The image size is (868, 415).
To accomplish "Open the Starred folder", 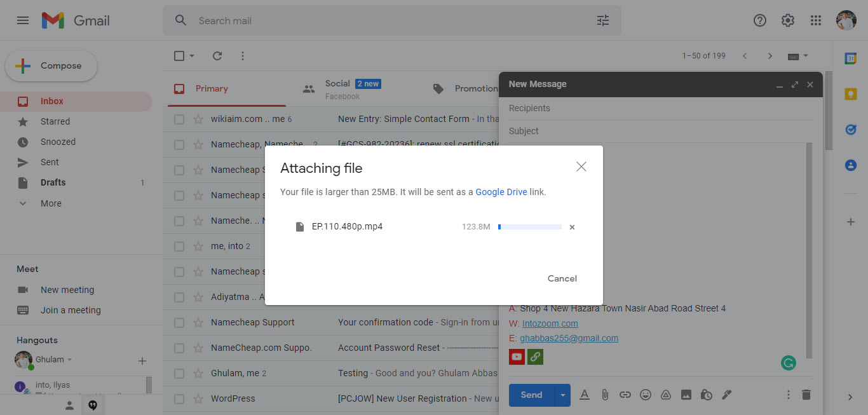I will point(76,121).
